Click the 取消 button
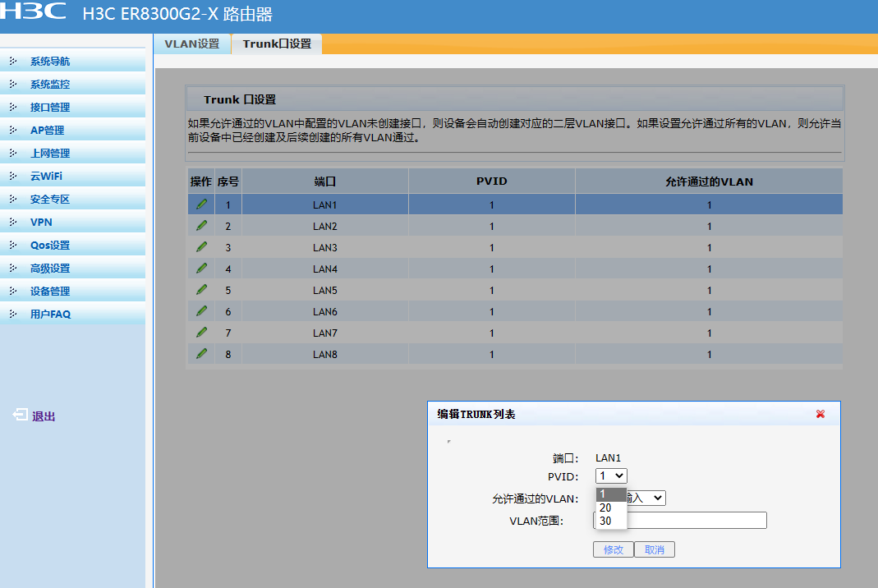878x588 pixels. tap(654, 549)
